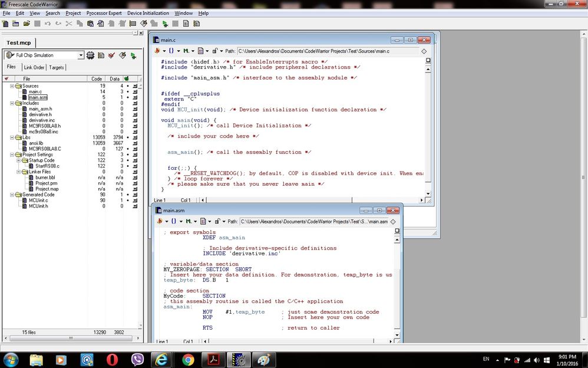Viewport: 588px width, 368px height.
Task: Sort by the Data column header
Action: click(x=114, y=79)
